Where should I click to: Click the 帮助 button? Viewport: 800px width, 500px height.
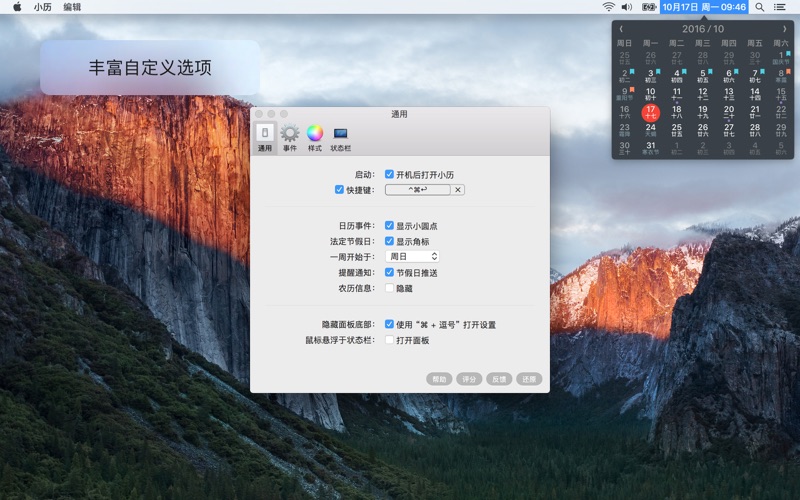(x=439, y=379)
